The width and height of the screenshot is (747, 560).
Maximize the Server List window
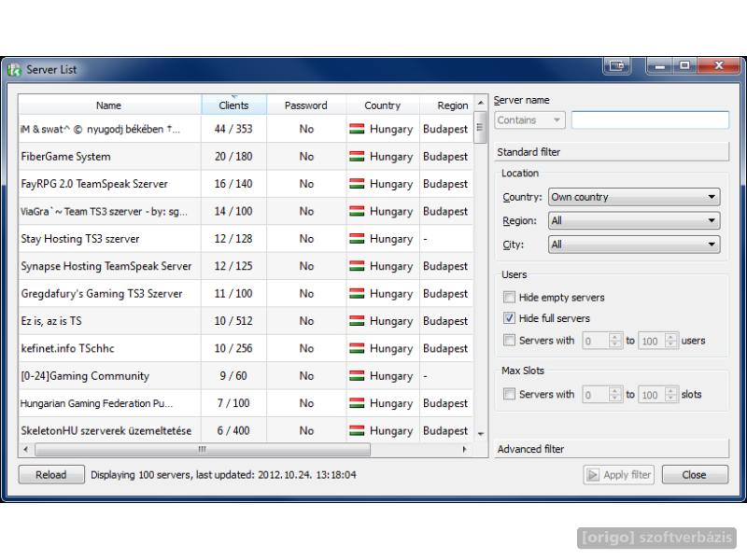(684, 65)
